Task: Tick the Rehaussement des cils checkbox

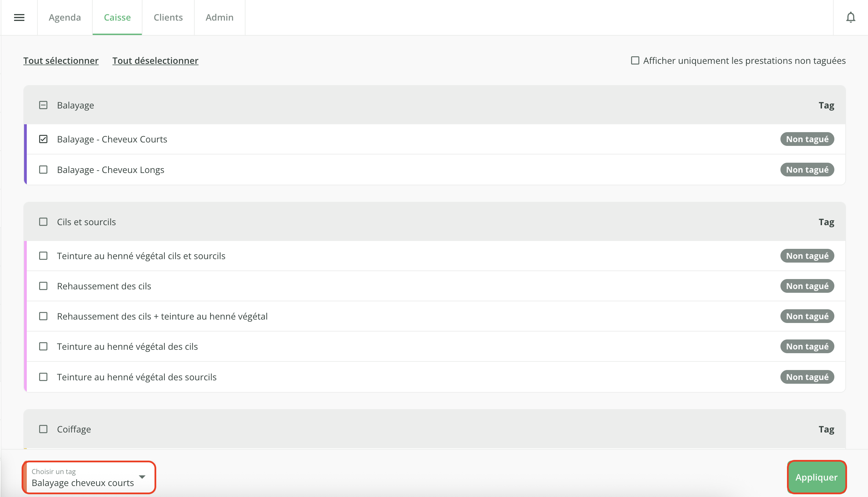Action: pos(43,286)
